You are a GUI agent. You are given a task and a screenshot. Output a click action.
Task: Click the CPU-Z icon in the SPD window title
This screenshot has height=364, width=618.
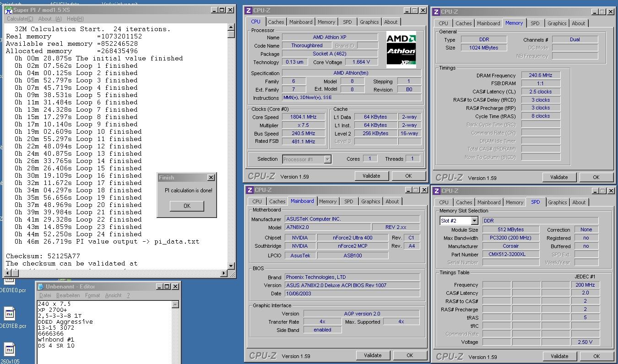(436, 191)
